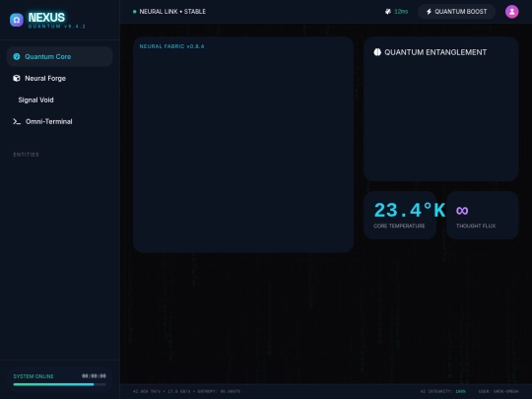Click the System Online label

pos(33,376)
